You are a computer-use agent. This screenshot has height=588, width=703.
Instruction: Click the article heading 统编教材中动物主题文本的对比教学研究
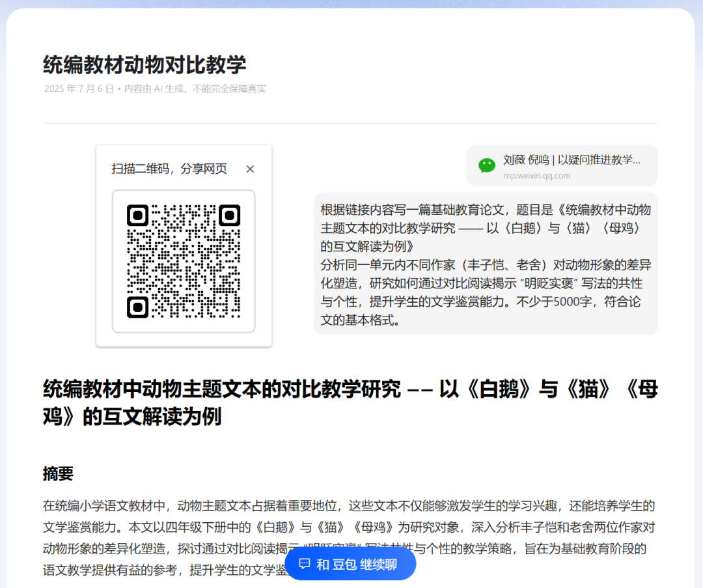[x=350, y=402]
